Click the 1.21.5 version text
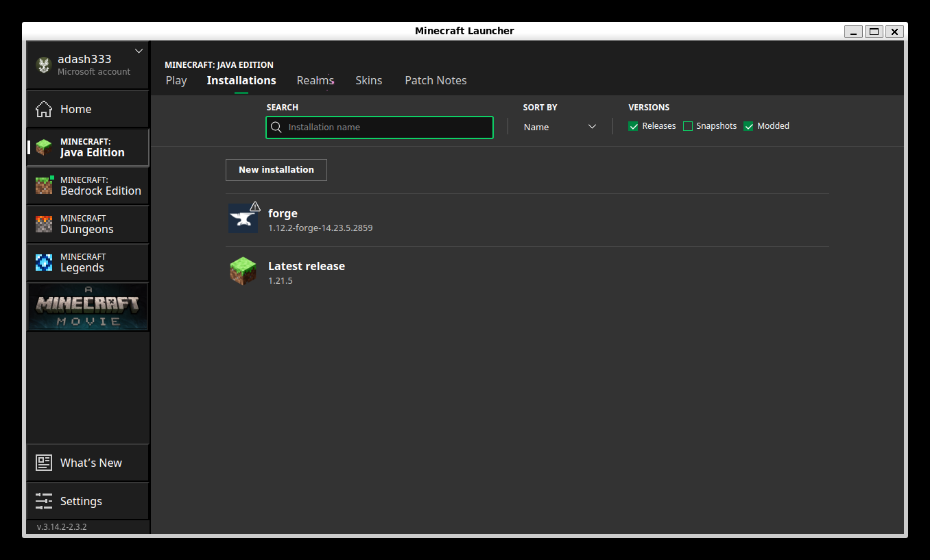Viewport: 930px width, 560px height. click(x=281, y=280)
